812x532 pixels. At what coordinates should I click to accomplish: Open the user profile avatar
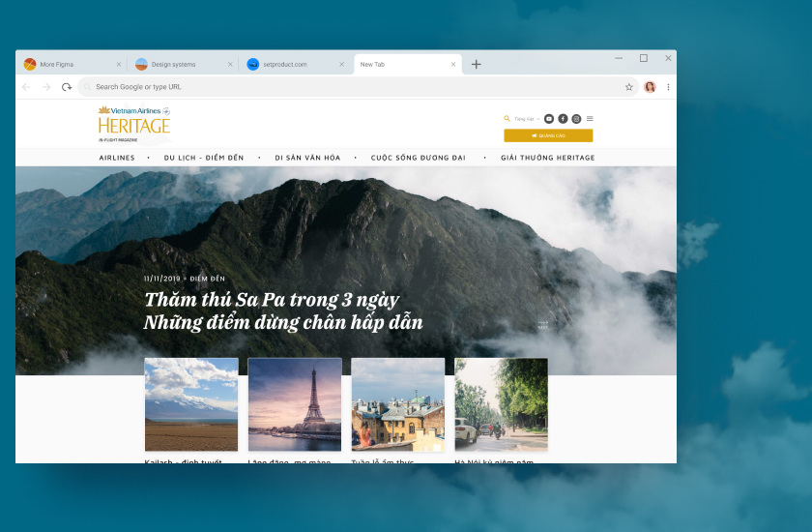[x=650, y=87]
